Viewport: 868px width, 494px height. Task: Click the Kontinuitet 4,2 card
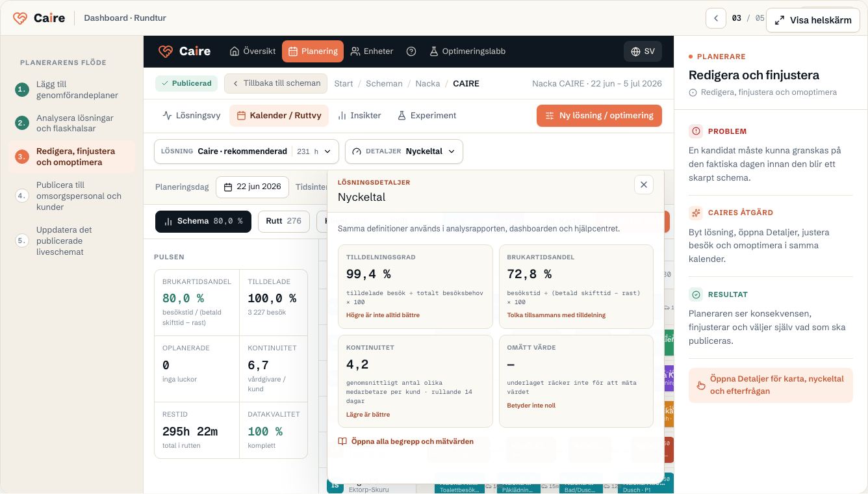(x=415, y=381)
